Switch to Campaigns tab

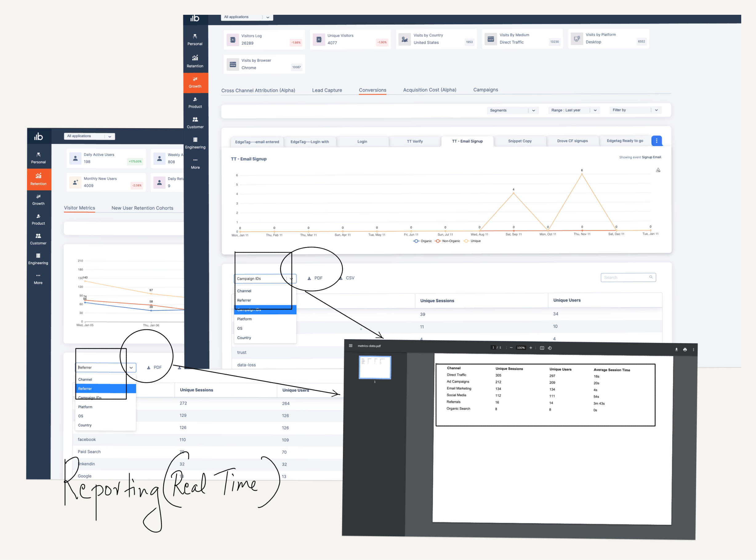coord(485,89)
